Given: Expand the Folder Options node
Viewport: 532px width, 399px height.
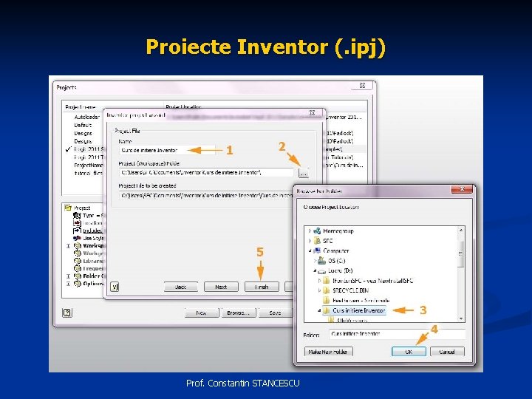Looking at the screenshot, I should tap(68, 276).
